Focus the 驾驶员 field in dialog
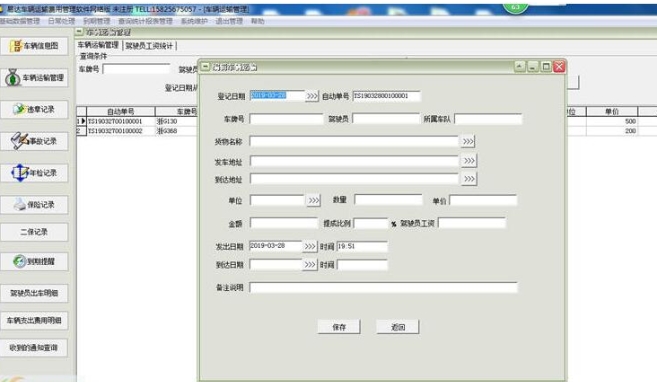 386,119
